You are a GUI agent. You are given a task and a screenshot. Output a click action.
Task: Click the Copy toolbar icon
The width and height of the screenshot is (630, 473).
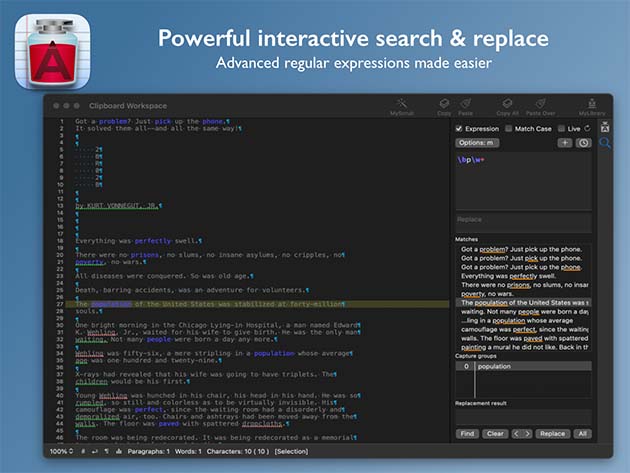click(x=444, y=105)
